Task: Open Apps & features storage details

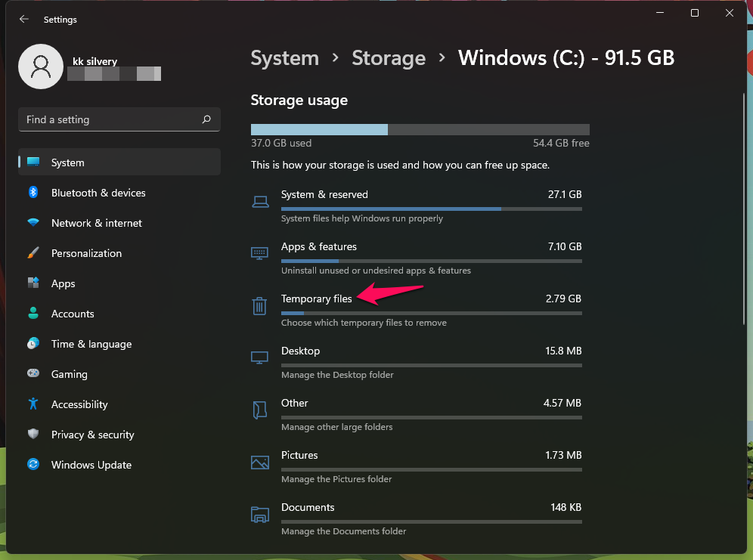Action: [417, 258]
